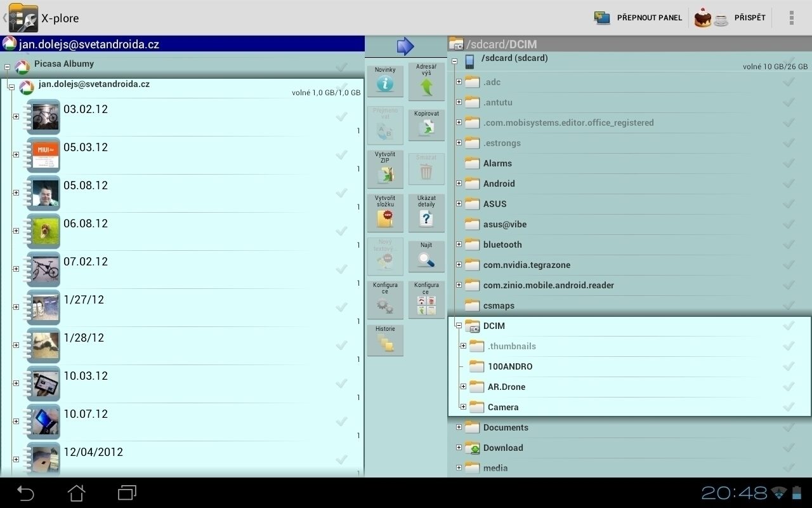The height and width of the screenshot is (508, 812).
Task: Mark the Camera folder checkmark
Action: click(789, 407)
